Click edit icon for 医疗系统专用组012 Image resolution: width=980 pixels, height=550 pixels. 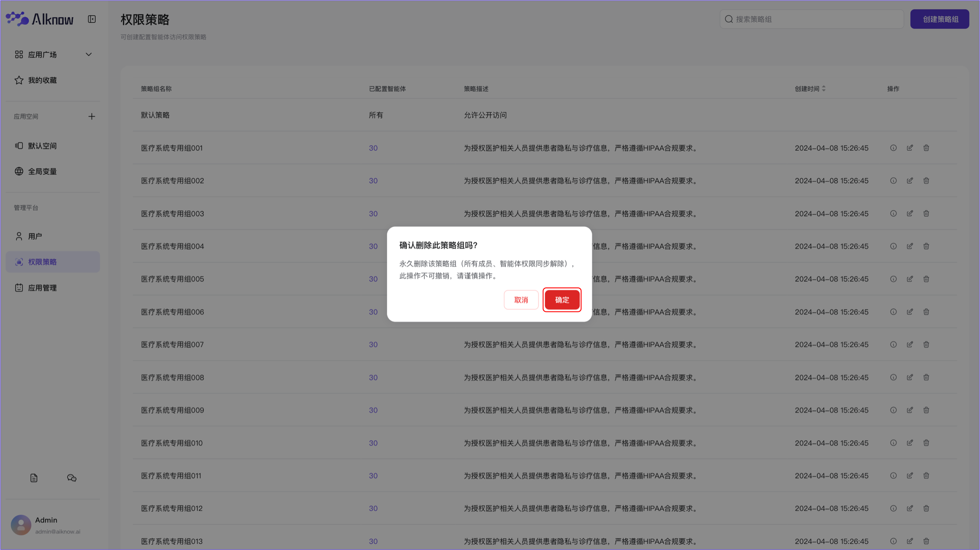[x=910, y=508]
